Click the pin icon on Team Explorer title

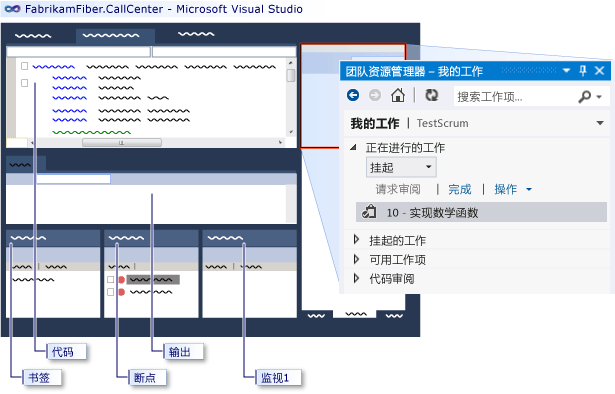[582, 71]
